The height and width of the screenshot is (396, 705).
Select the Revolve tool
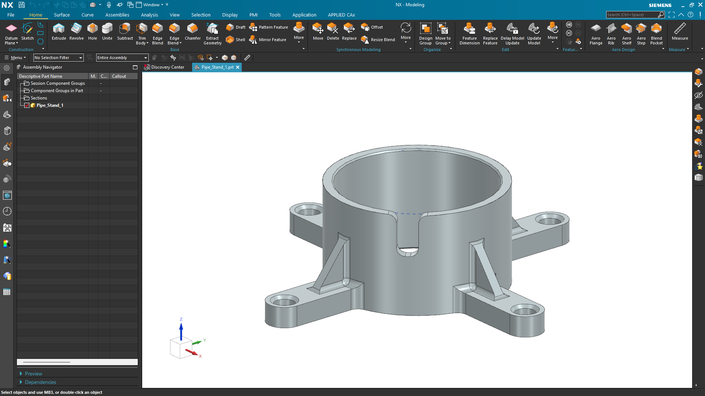(x=76, y=32)
